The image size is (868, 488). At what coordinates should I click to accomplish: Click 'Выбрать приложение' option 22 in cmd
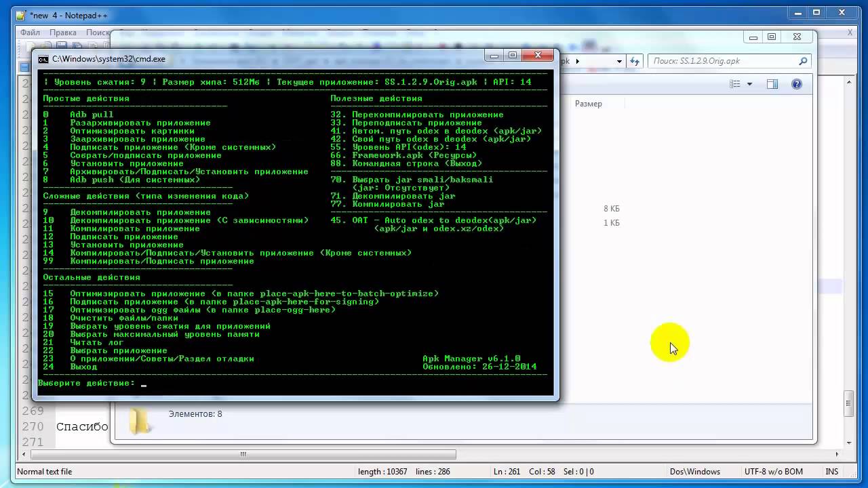[x=119, y=350]
